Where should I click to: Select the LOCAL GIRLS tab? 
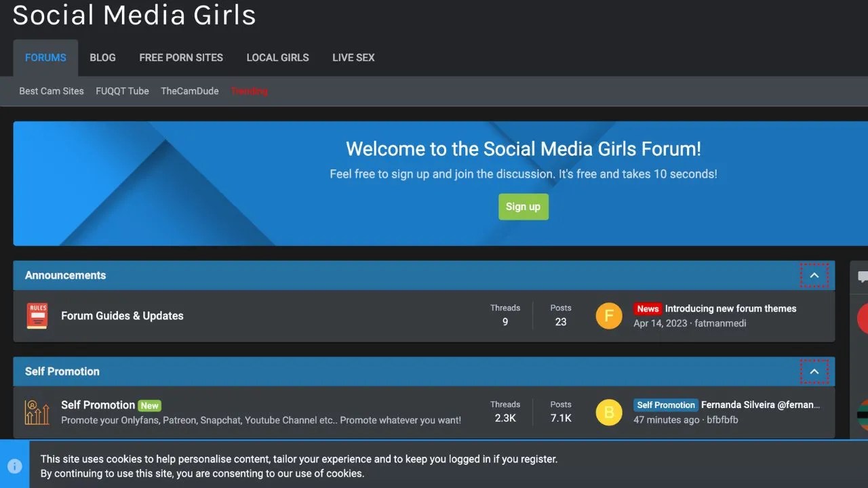coord(277,58)
